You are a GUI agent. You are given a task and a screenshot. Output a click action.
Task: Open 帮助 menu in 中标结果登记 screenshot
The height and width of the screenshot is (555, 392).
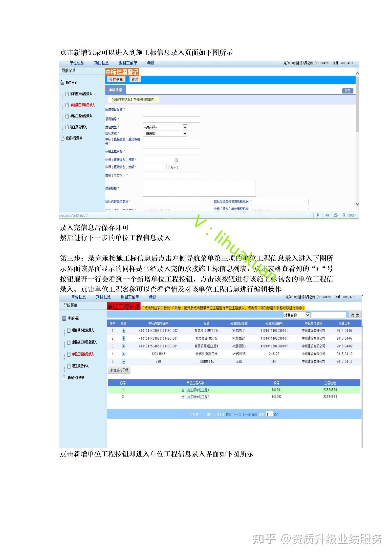[151, 63]
